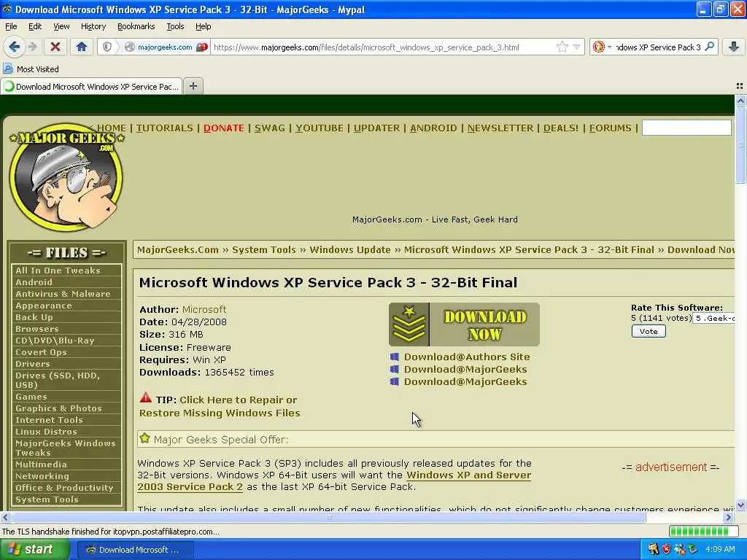The image size is (747, 560).
Task: Open the DONATE navigation link
Action: click(223, 128)
